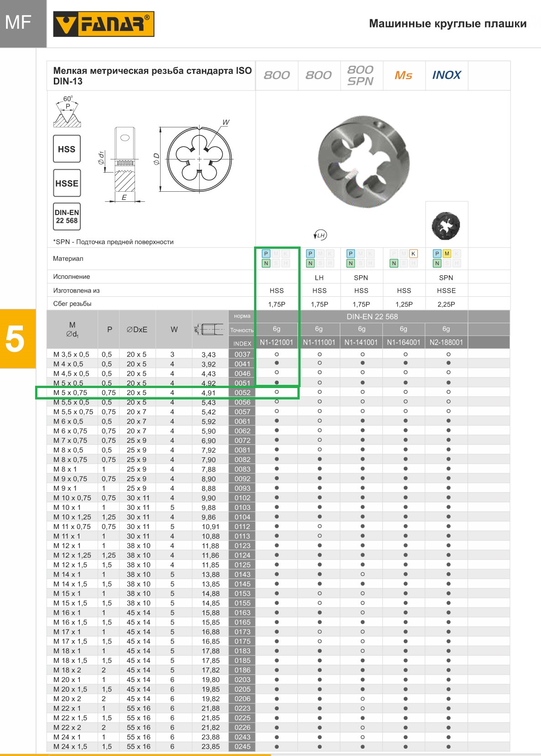Click the 0052 index cell
Viewport: 541px width, 756px height.
click(x=242, y=393)
